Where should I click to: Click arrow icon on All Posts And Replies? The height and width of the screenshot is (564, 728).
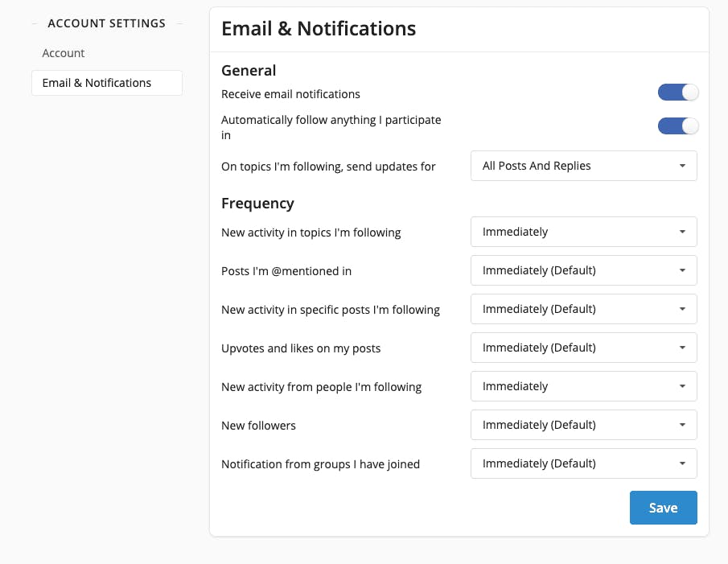(682, 166)
